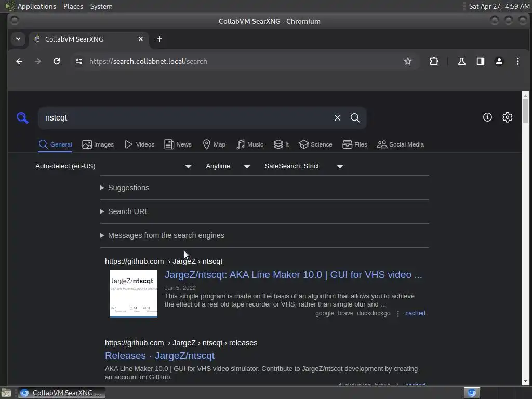The image size is (532, 399).
Task: Click the workspace switcher Chromium icon
Action: click(472, 393)
